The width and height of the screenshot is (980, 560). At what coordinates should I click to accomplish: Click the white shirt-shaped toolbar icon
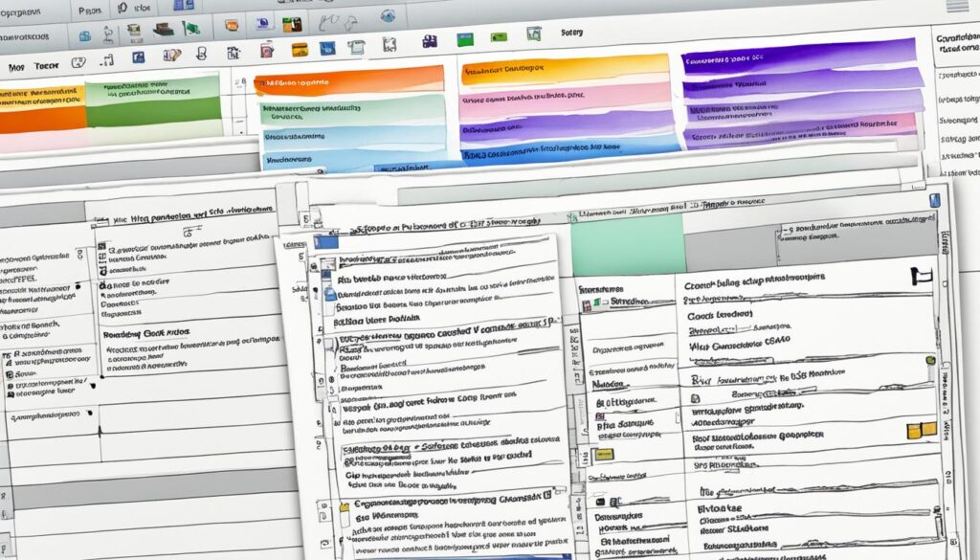pos(356,47)
